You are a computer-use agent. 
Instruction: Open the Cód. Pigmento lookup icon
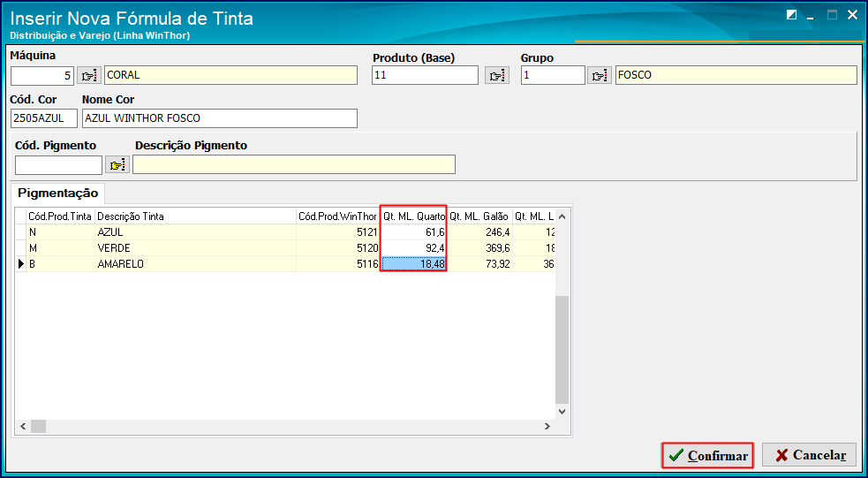click(x=117, y=165)
